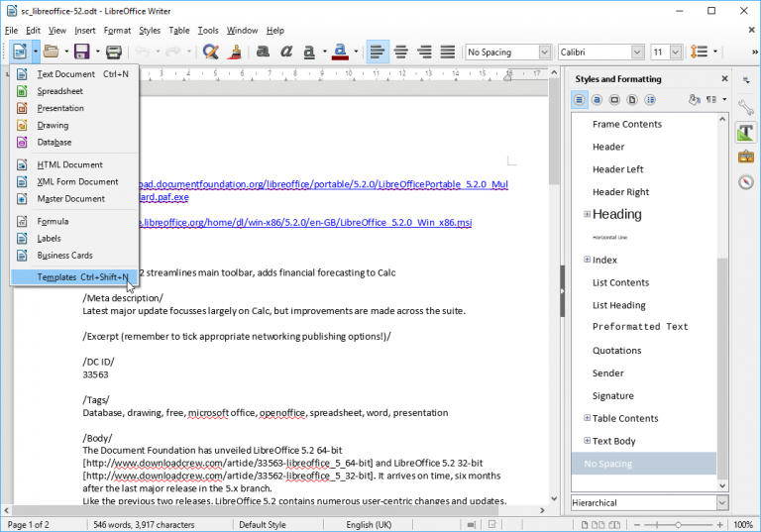
Task: Center the text horizontally
Action: tap(401, 52)
